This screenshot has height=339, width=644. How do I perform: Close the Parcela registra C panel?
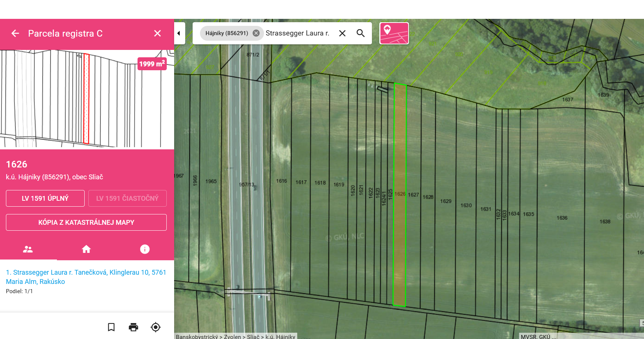[x=157, y=34]
